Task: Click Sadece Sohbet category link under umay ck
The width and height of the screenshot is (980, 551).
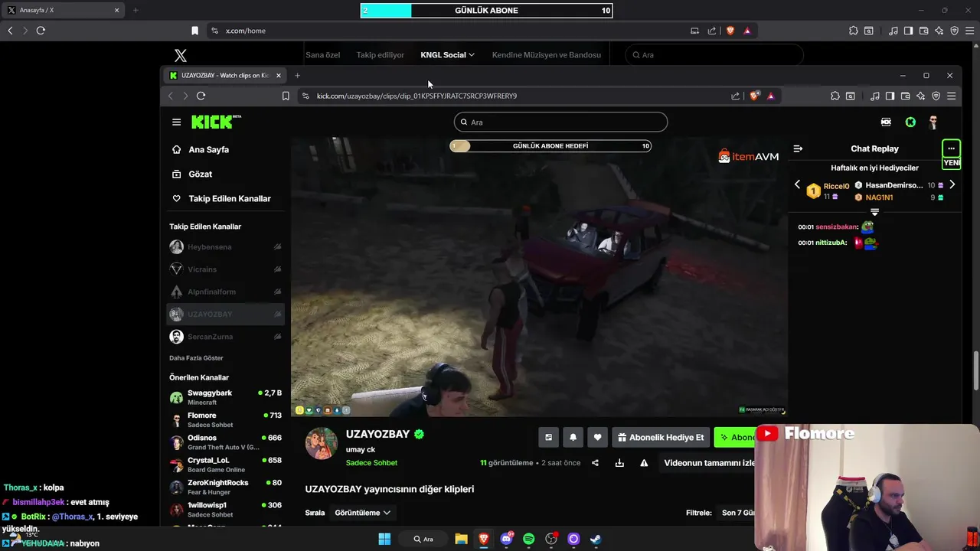Action: point(371,463)
